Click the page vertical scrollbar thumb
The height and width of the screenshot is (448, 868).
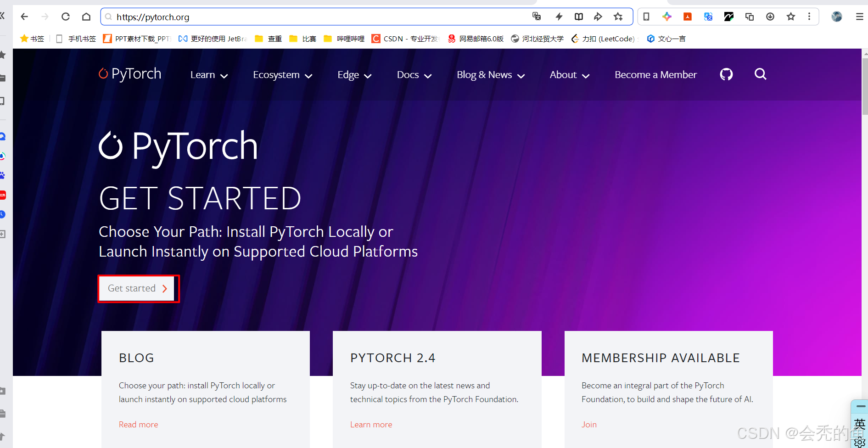[x=865, y=86]
